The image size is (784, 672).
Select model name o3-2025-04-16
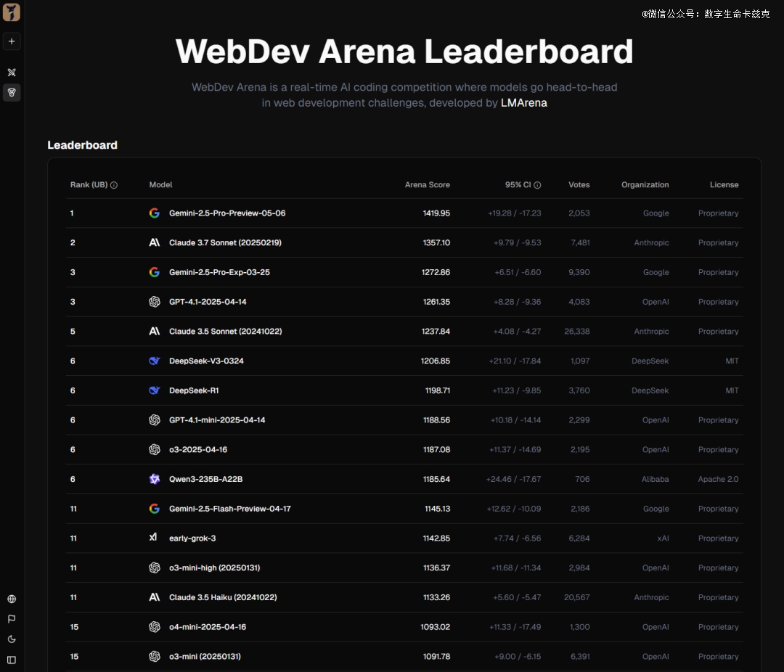198,449
